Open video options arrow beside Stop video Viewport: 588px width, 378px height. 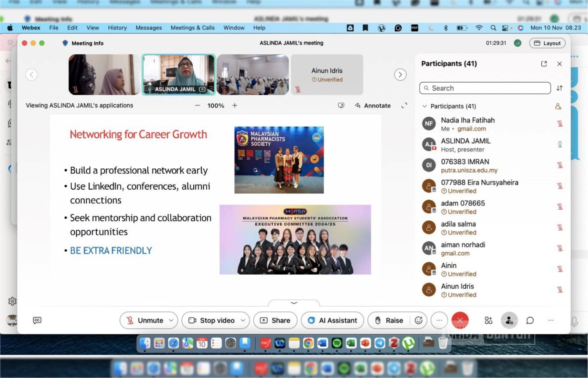pyautogui.click(x=243, y=320)
